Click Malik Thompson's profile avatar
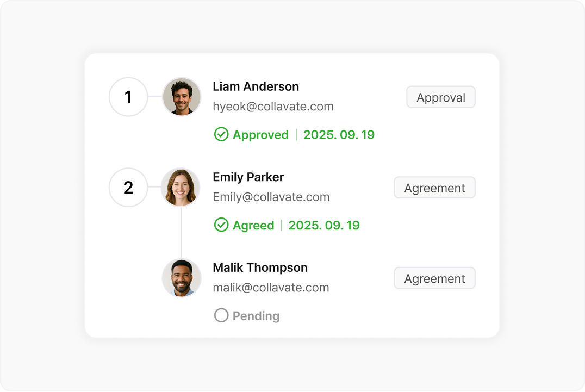585x392 pixels. point(182,278)
